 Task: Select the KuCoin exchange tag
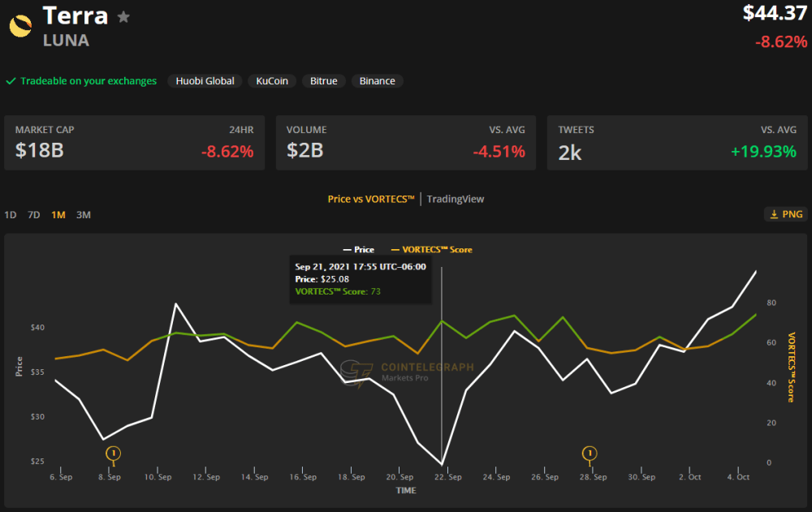click(x=272, y=81)
